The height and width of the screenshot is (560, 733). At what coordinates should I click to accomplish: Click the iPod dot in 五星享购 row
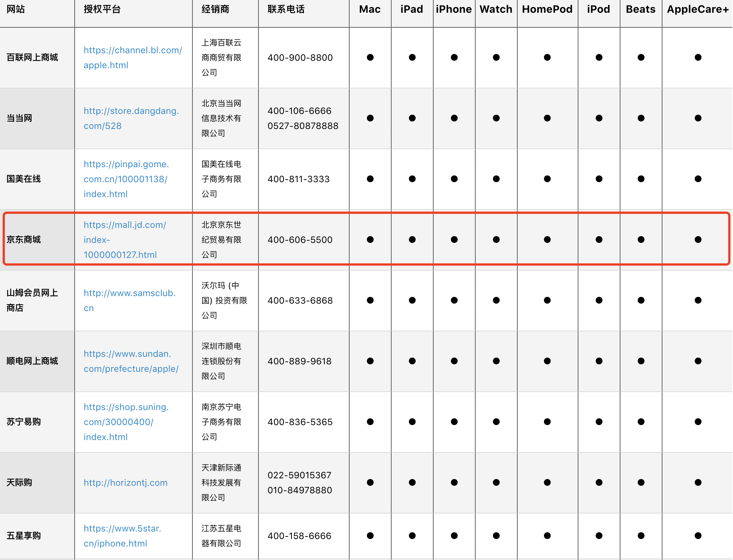pyautogui.click(x=599, y=536)
